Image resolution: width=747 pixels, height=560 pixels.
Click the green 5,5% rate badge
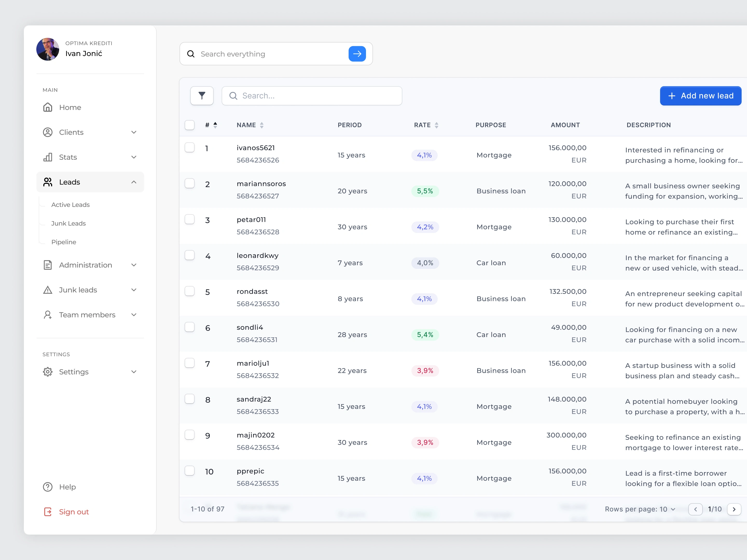click(x=425, y=191)
